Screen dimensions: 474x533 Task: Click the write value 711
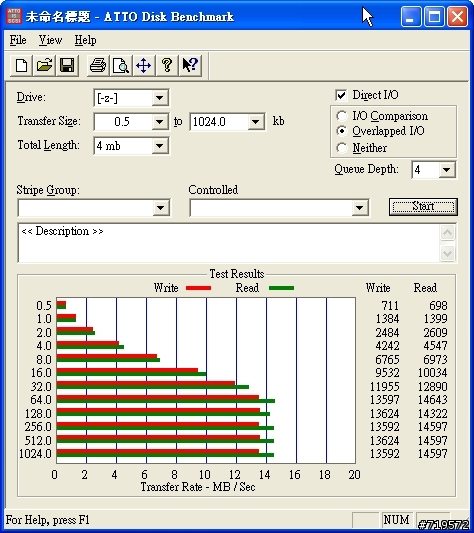coord(390,306)
